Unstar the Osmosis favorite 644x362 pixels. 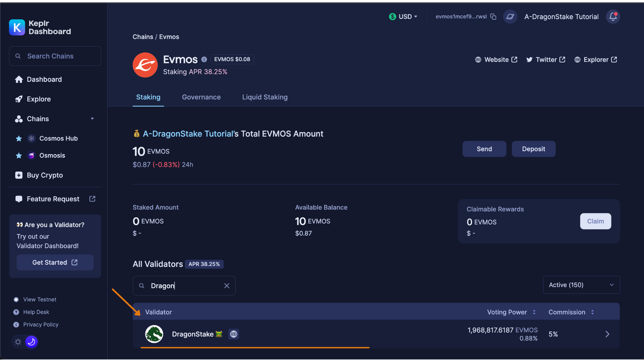coord(19,156)
